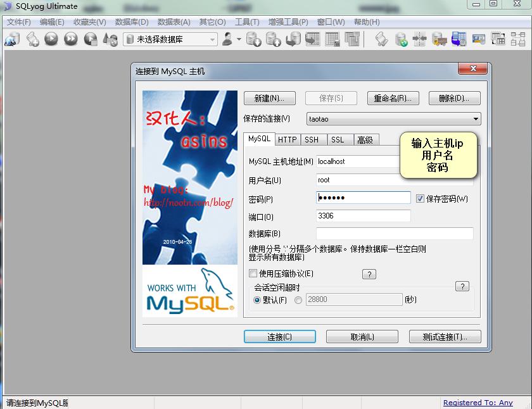The height and width of the screenshot is (409, 532).
Task: Click the data synchronization arrows icon
Action: 420,39
